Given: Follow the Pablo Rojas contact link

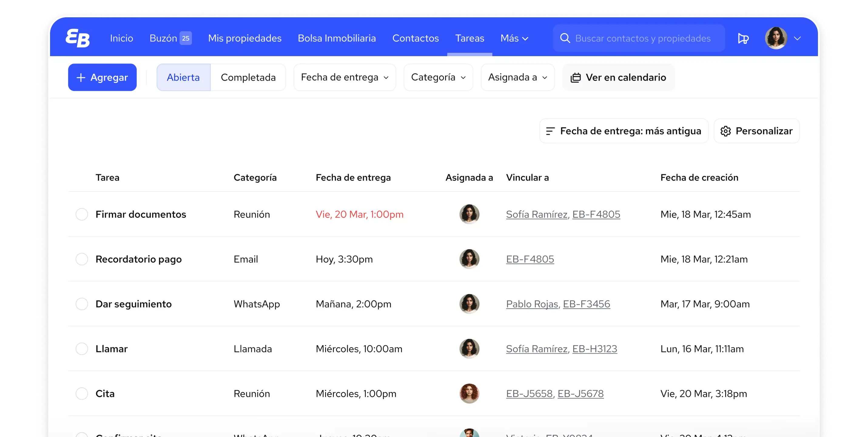Looking at the screenshot, I should 532,304.
